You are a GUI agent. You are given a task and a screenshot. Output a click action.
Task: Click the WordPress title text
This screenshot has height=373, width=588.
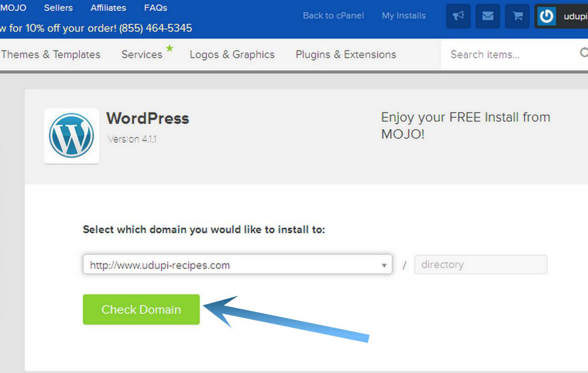point(148,118)
